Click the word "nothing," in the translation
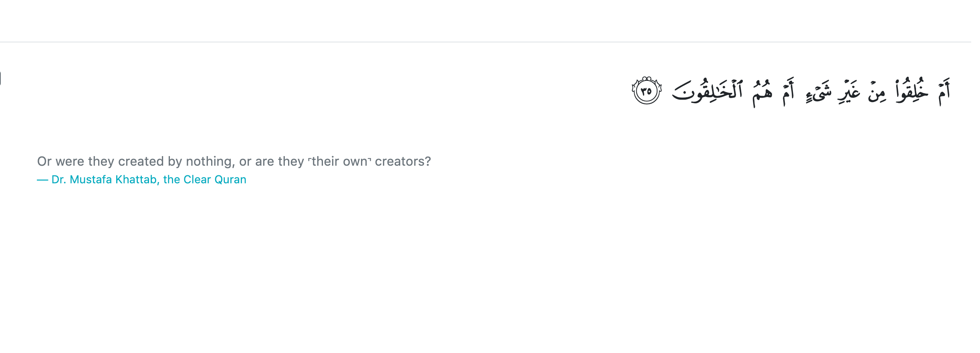 210,161
